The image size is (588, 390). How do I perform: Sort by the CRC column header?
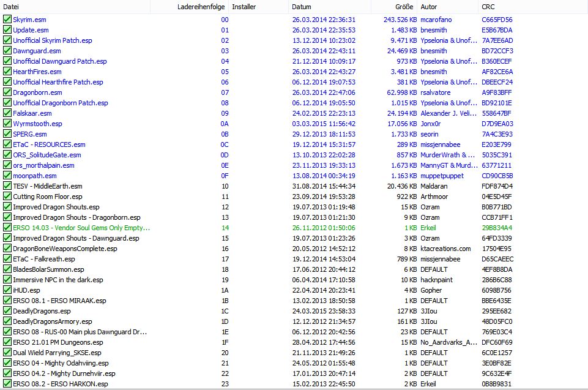click(x=488, y=7)
